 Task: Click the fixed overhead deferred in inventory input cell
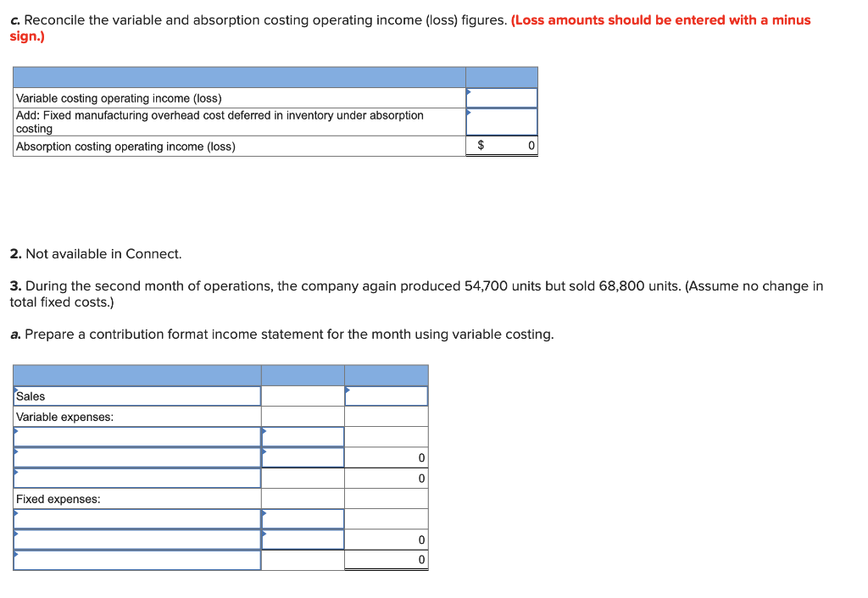(x=501, y=121)
